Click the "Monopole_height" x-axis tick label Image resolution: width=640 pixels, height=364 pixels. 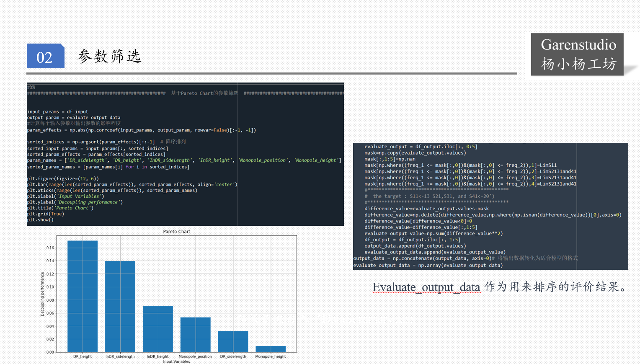(271, 356)
